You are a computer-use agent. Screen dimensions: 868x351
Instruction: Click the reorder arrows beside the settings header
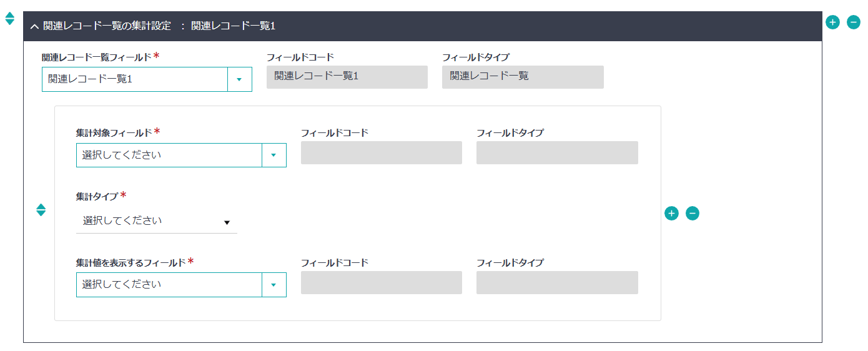9,19
